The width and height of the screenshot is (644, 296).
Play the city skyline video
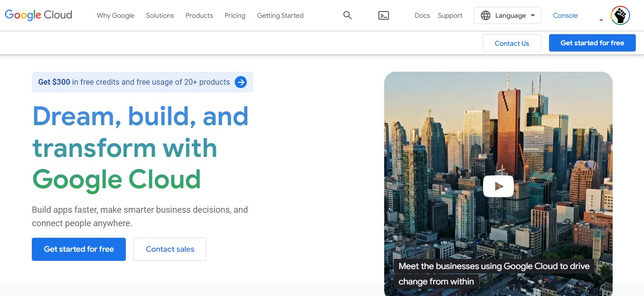click(x=498, y=186)
